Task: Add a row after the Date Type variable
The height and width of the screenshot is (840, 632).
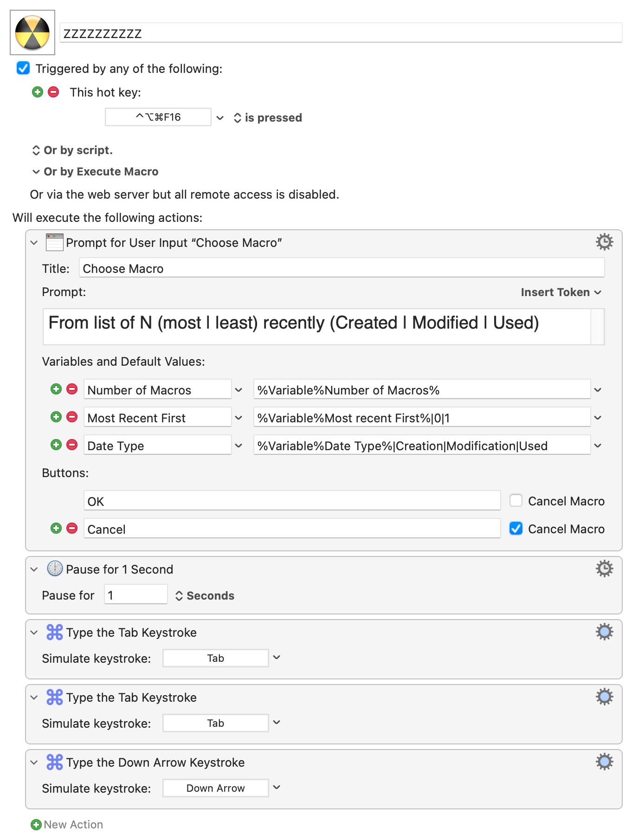Action: 56,445
